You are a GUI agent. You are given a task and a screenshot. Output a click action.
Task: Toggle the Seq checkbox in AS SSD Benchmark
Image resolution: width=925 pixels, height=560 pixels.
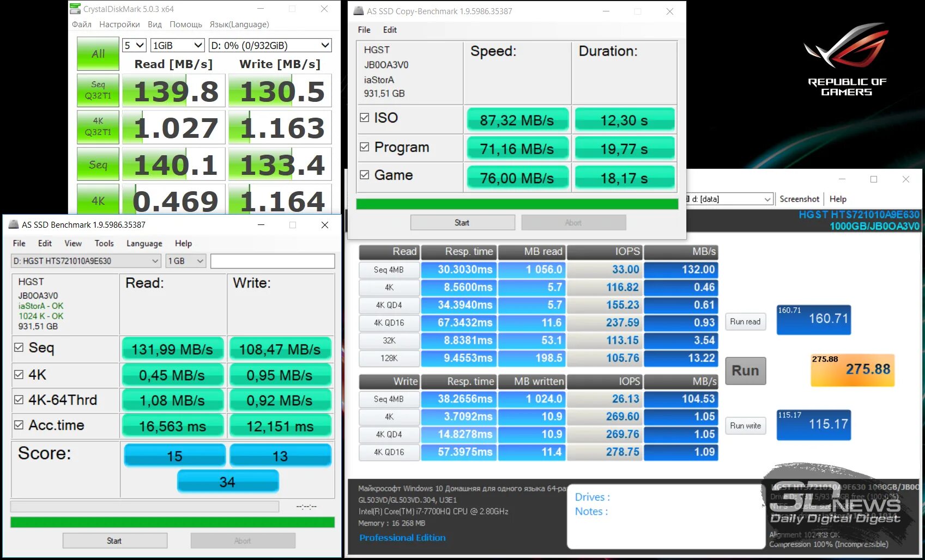(x=19, y=348)
